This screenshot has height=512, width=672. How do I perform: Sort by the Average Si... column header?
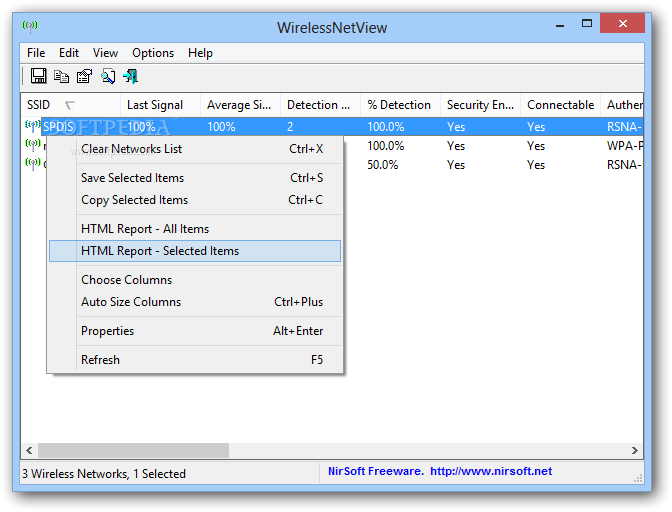click(240, 105)
